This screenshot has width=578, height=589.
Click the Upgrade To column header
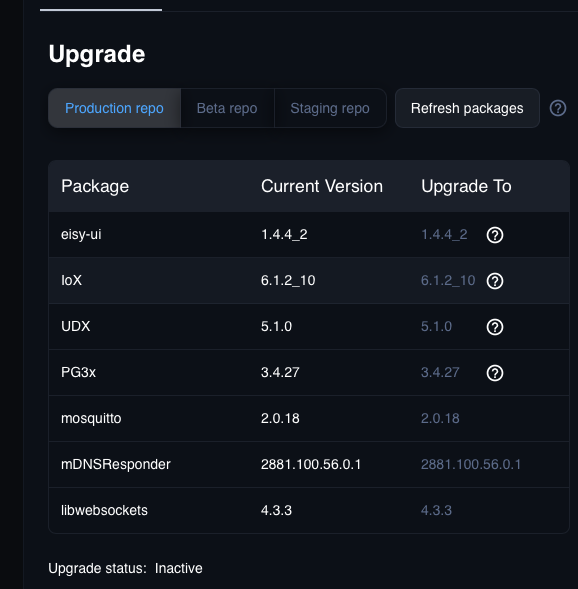[466, 186]
